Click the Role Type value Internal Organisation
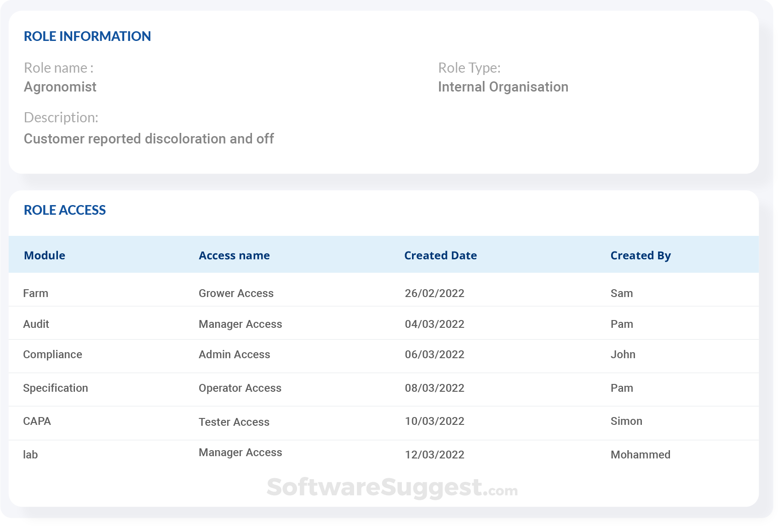784x532 pixels. pos(504,87)
